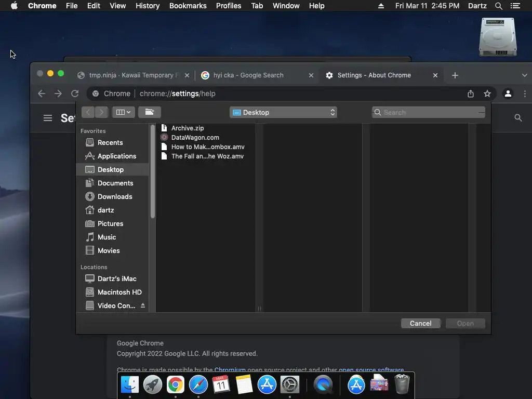This screenshot has width=532, height=399.
Task: Open Chrome's three-dot menu
Action: (x=525, y=94)
